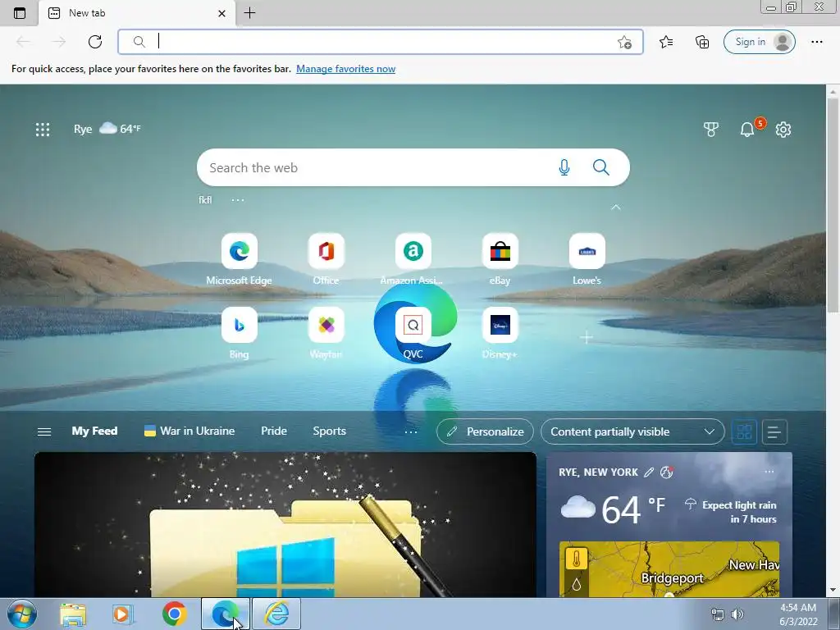Image resolution: width=840 pixels, height=630 pixels.
Task: Open Wayfair quick link
Action: (326, 333)
